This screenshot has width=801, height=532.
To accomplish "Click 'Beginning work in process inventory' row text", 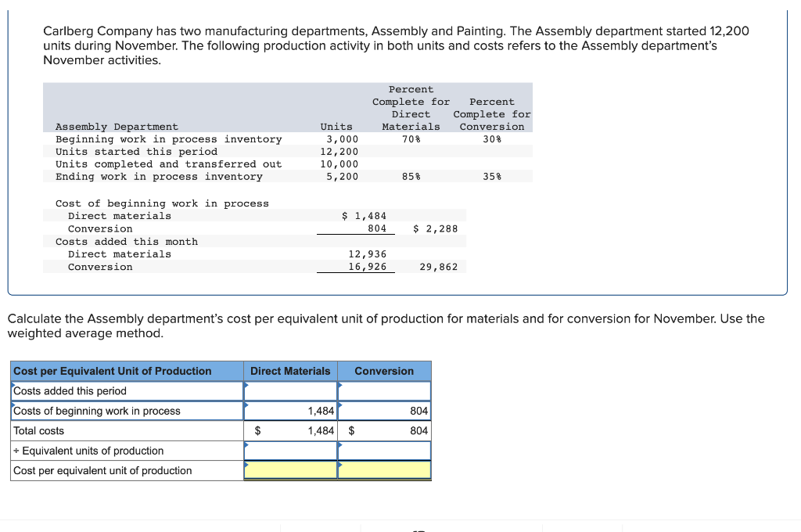I will pos(169,139).
